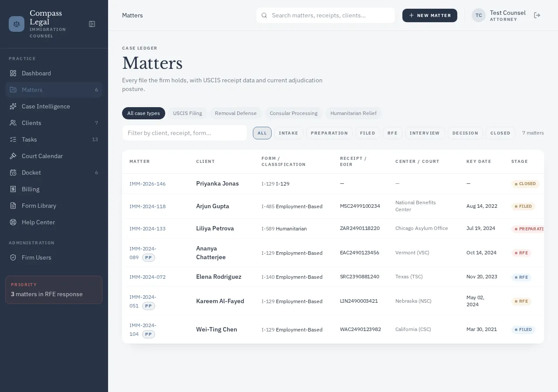Select client name Kareem Al-Fayed

tap(220, 301)
